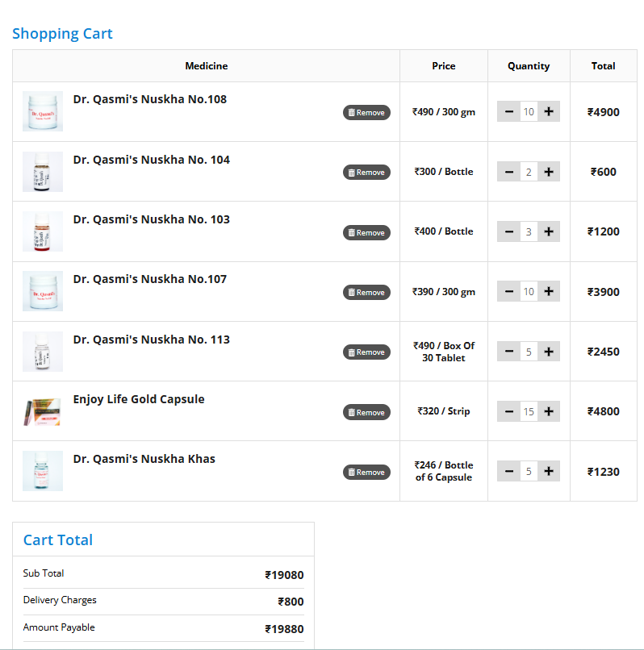
Task: Remove Dr. Qasmi's Nuskha No.108 from cart
Action: [x=366, y=112]
